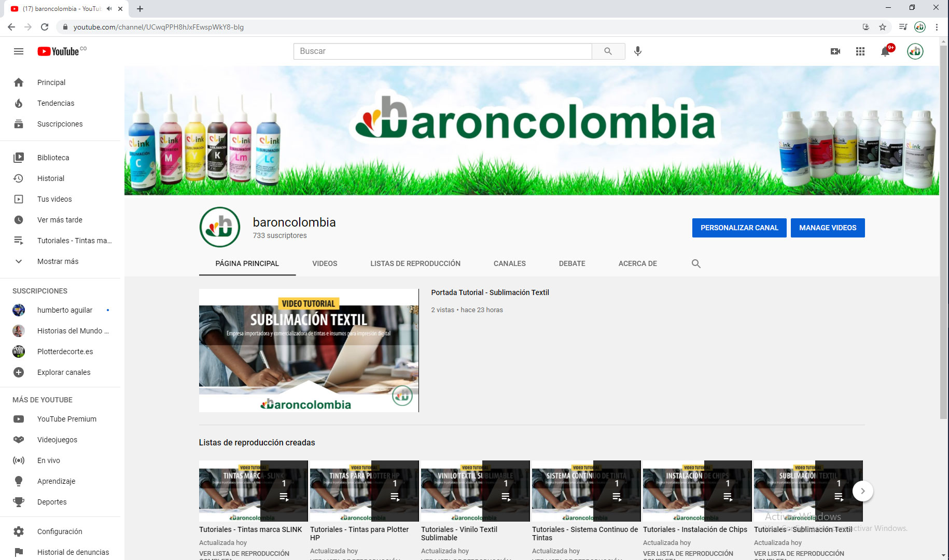Open YouTube apps grid
Image resolution: width=949 pixels, height=560 pixels.
coord(860,51)
